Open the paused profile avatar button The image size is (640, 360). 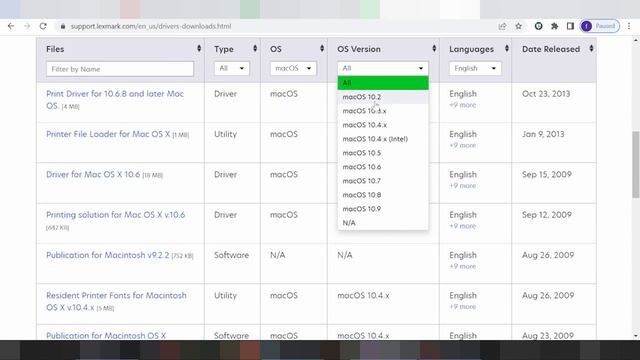tap(600, 26)
